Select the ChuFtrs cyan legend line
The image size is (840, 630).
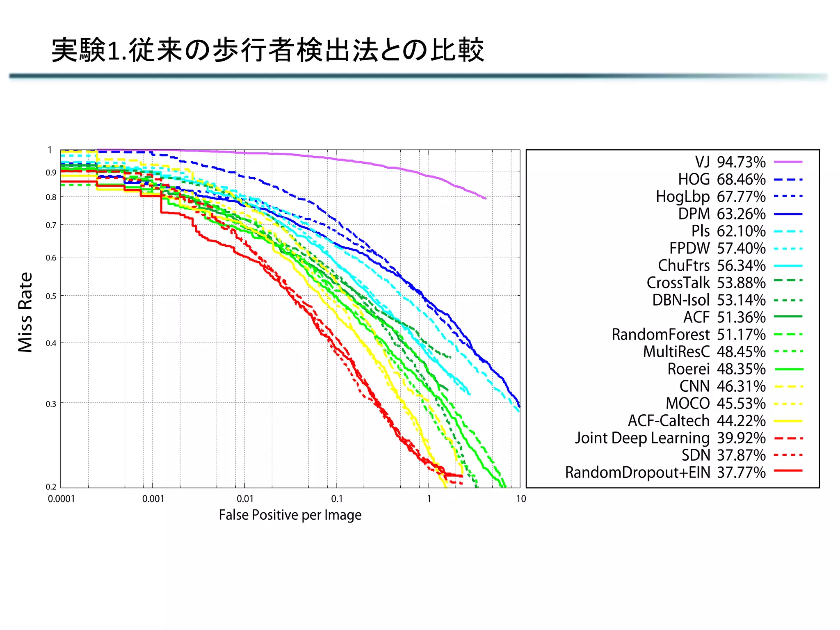click(787, 266)
